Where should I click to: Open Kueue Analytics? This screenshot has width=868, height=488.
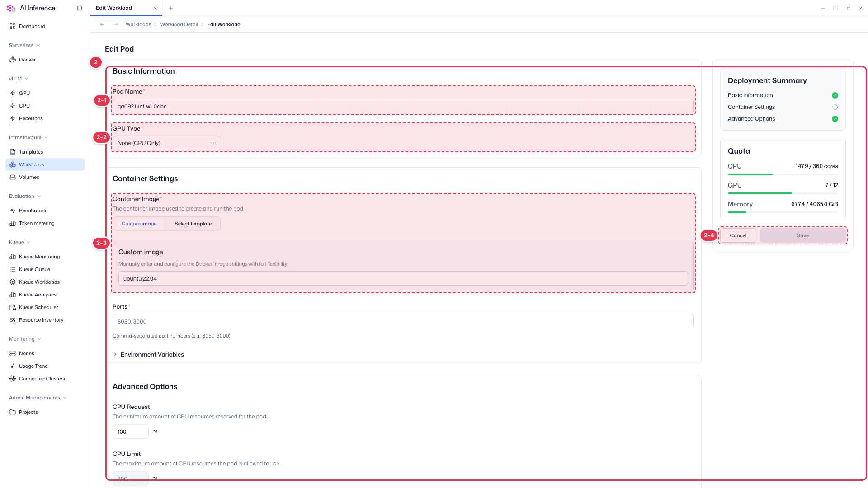(45, 295)
